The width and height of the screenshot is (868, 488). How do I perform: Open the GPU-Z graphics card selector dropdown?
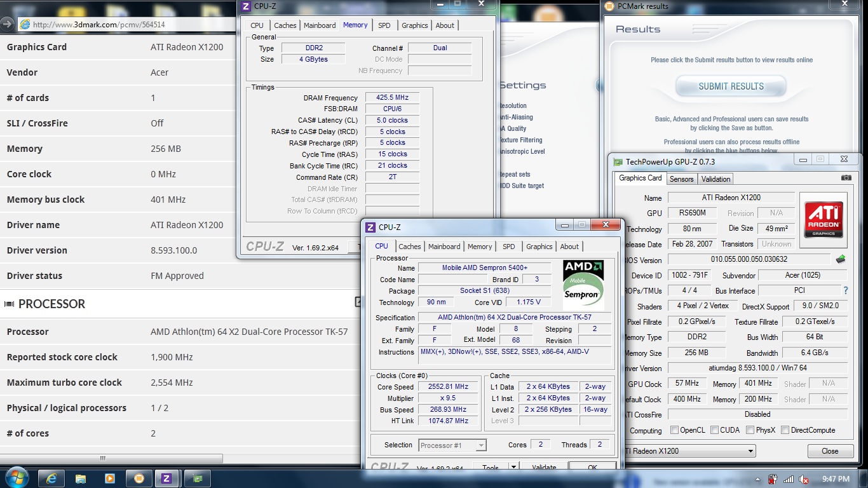[x=750, y=451]
